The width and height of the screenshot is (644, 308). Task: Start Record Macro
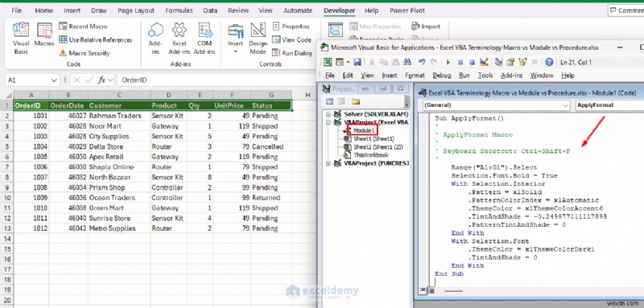pos(83,27)
